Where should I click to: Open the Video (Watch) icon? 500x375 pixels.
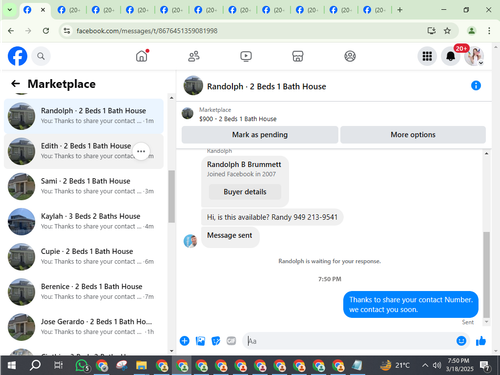tap(246, 56)
